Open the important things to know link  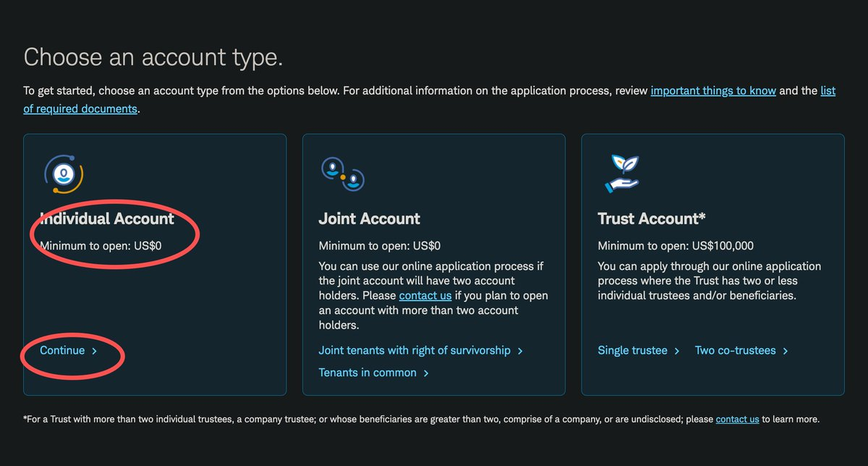pyautogui.click(x=713, y=90)
